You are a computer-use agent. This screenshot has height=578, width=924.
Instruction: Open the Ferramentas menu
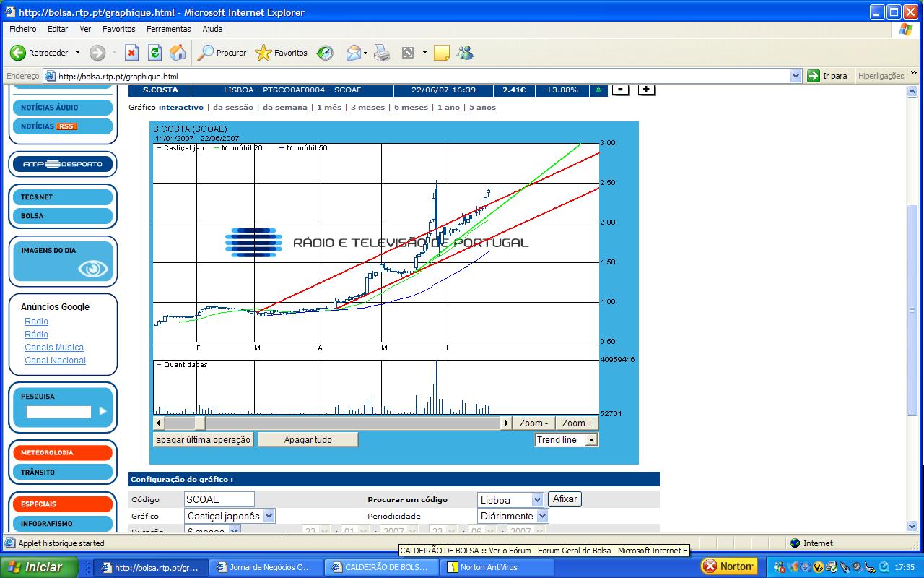click(168, 29)
